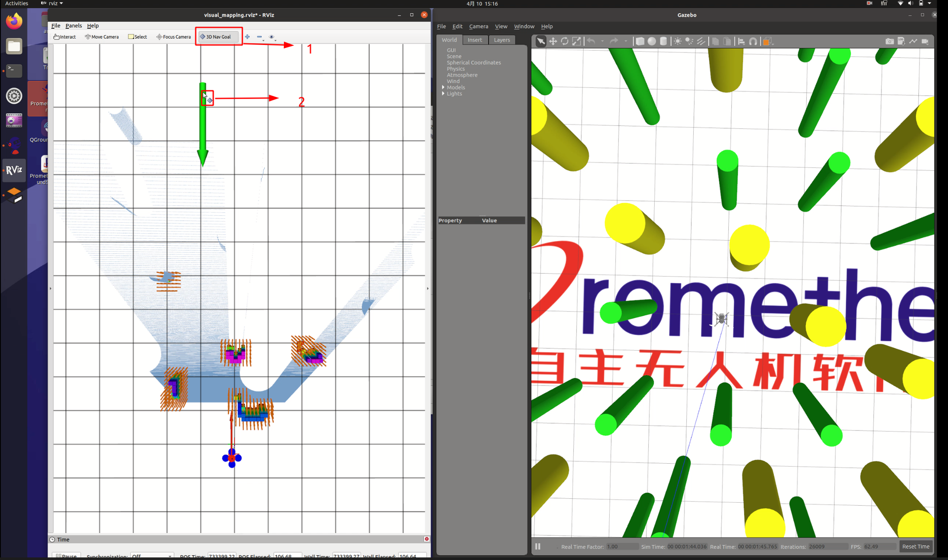The width and height of the screenshot is (948, 560).
Task: Click the paste icon in Gazebo toolbar
Action: coord(727,41)
